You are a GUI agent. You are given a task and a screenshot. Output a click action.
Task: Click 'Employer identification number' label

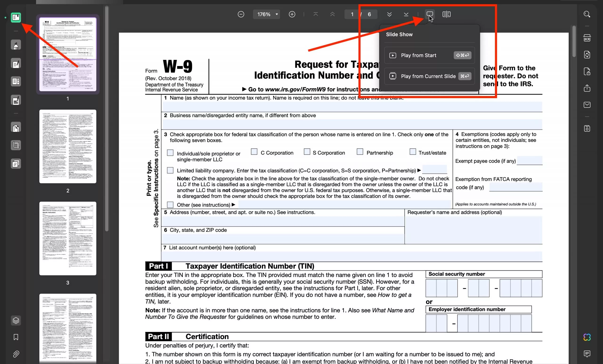pyautogui.click(x=467, y=309)
